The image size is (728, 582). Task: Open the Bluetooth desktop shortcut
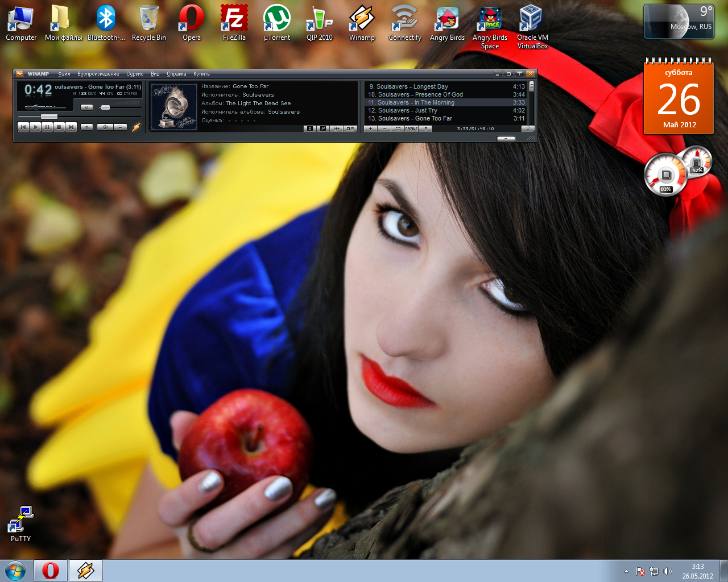[106, 24]
